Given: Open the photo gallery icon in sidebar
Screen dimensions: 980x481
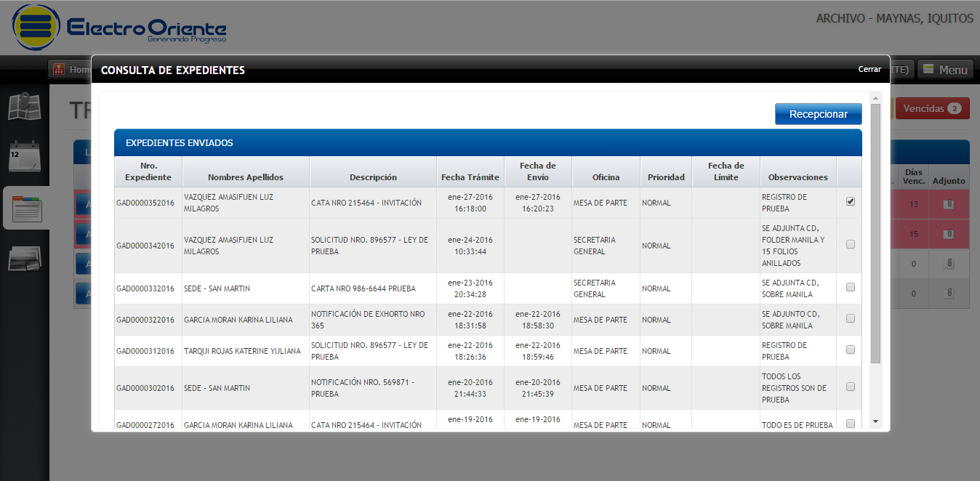Looking at the screenshot, I should click(x=24, y=259).
